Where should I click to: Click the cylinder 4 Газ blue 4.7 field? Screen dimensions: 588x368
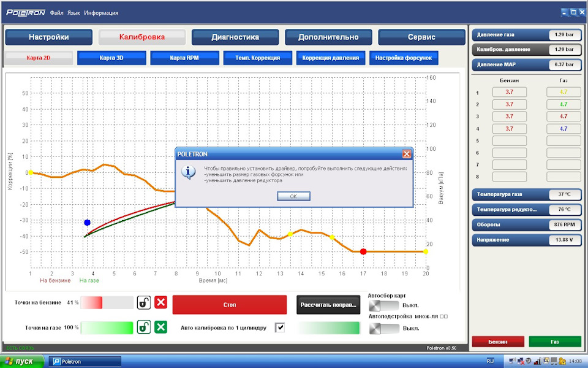pyautogui.click(x=563, y=129)
